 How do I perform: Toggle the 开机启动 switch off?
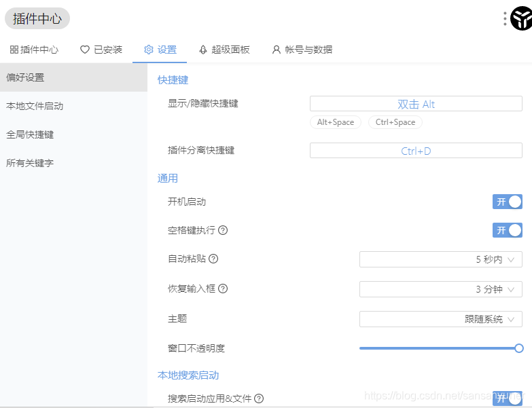[x=508, y=202]
